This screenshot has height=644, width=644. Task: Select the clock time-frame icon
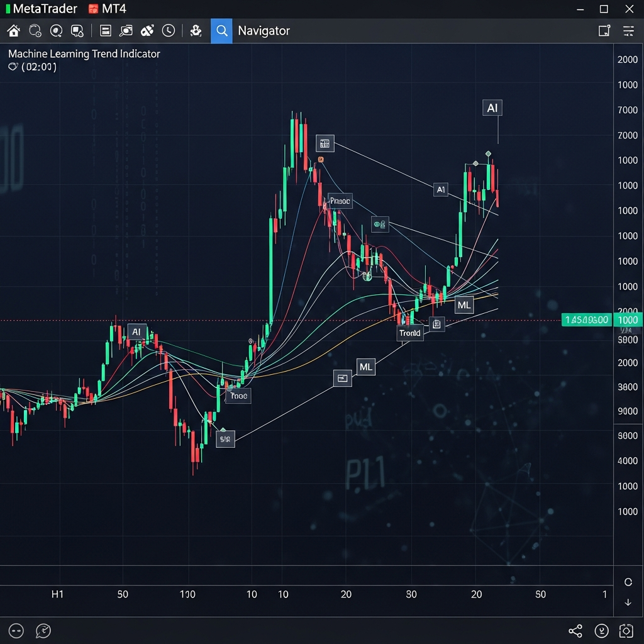tap(169, 30)
